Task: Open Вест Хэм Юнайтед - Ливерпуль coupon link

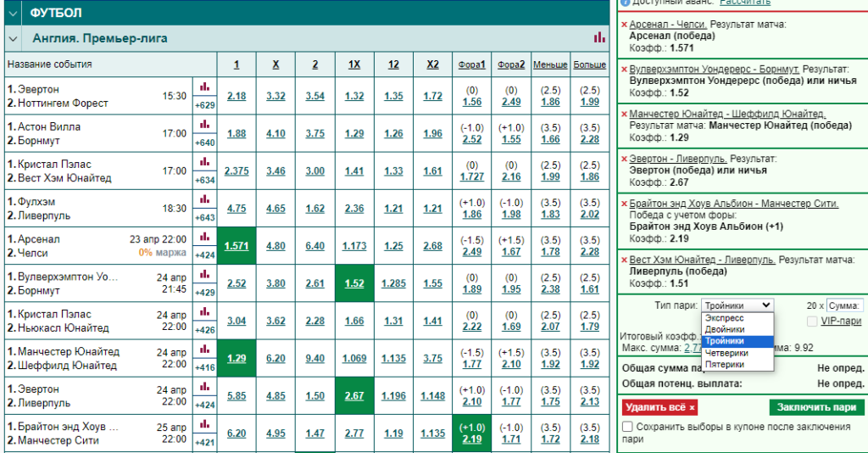Action: click(x=702, y=260)
